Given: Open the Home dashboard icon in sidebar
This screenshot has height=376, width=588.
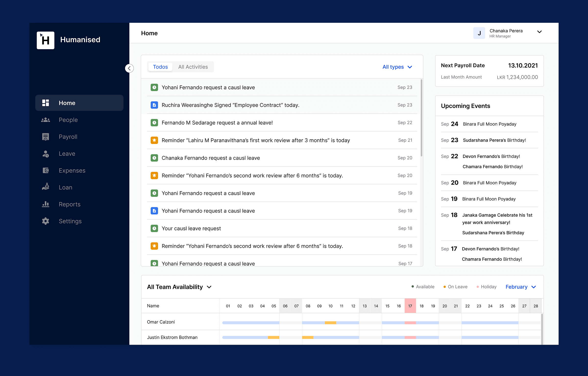Looking at the screenshot, I should 46,103.
